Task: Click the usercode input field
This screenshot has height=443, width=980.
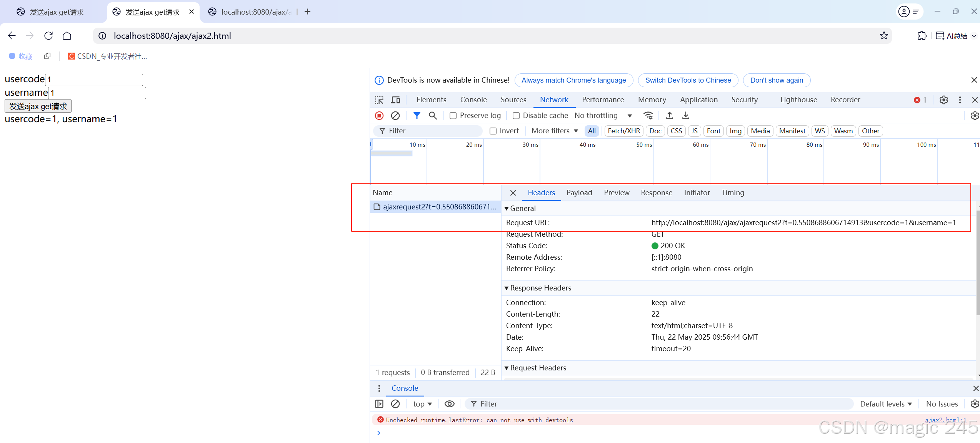Action: point(94,80)
